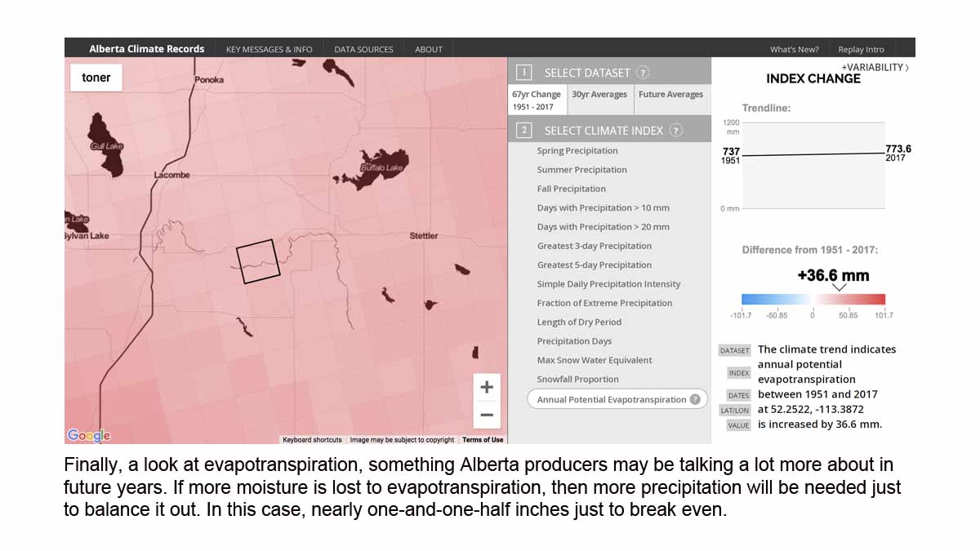Open the Terms of Use link
980x551 pixels.
tap(482, 439)
